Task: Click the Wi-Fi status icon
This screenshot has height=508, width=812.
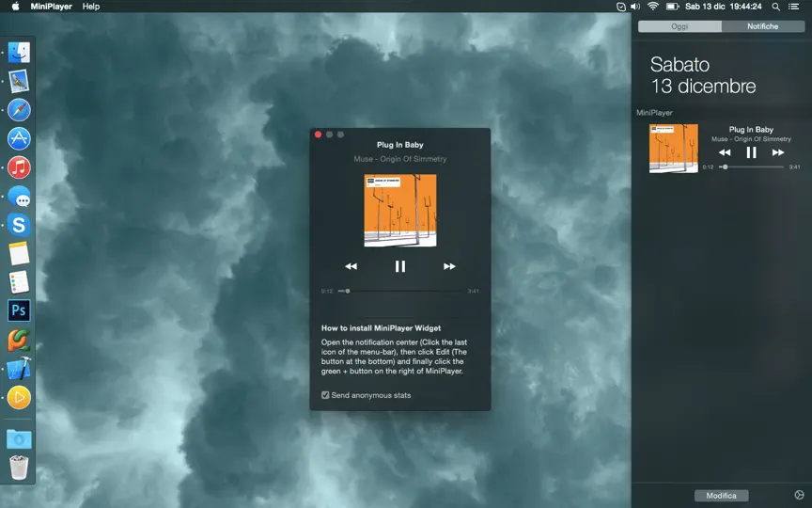Action: click(653, 7)
